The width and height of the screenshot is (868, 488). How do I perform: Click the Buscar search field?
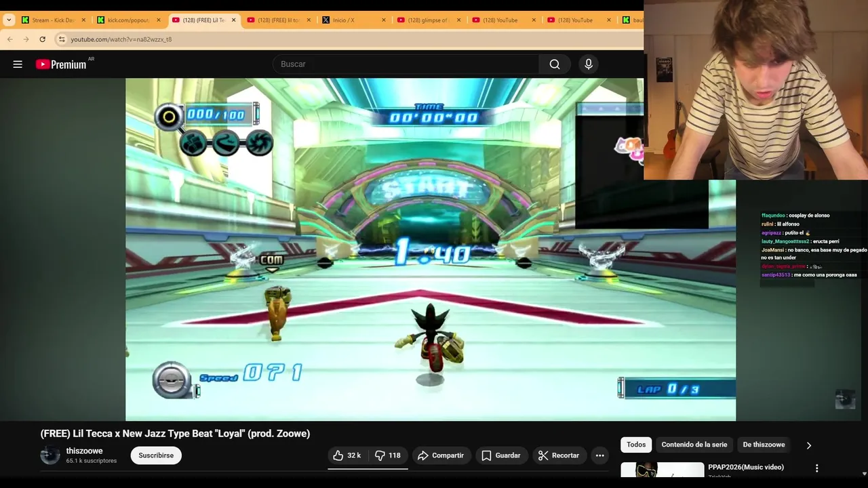pos(406,64)
